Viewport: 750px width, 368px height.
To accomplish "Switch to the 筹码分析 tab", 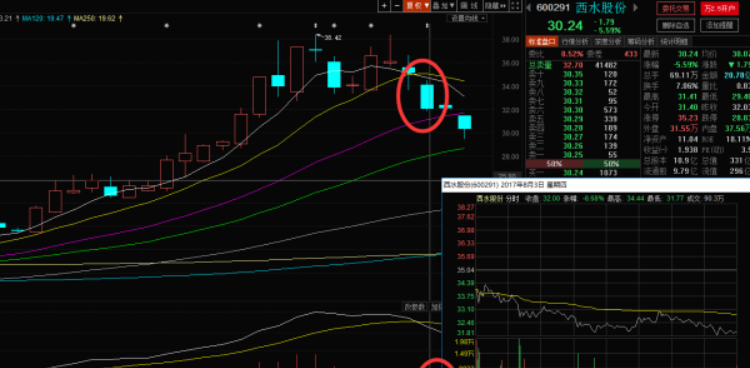I will (x=640, y=42).
